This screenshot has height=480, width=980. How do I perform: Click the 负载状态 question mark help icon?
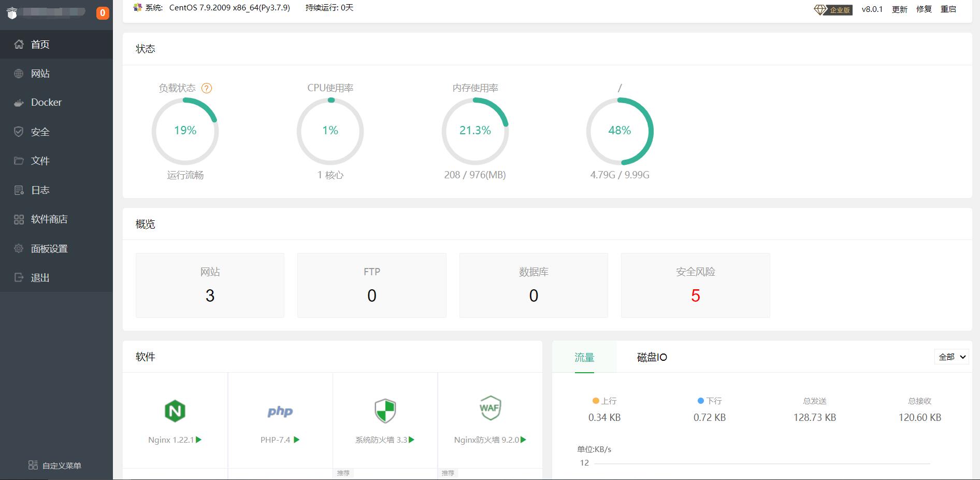207,88
